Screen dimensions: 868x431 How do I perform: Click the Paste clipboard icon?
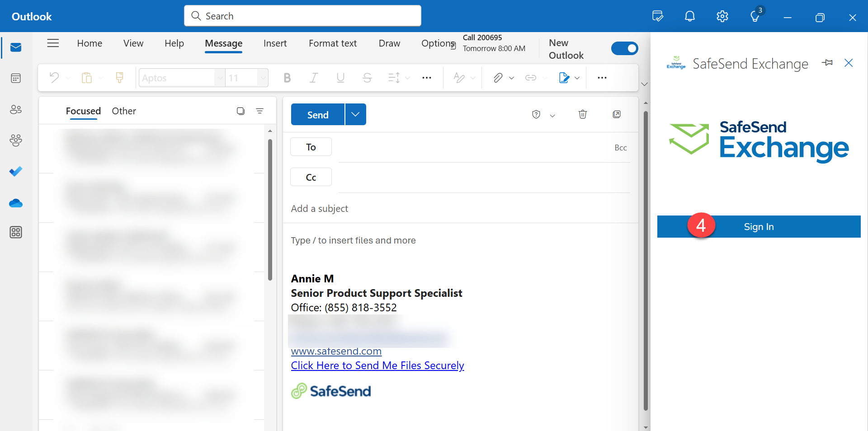tap(87, 78)
